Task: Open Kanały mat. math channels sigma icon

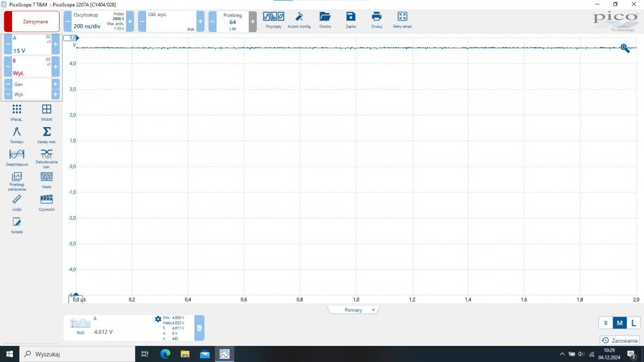Action: click(47, 135)
